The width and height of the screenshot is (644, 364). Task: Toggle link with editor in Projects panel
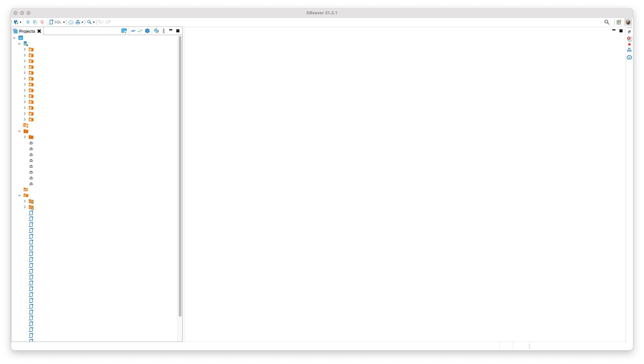point(140,31)
